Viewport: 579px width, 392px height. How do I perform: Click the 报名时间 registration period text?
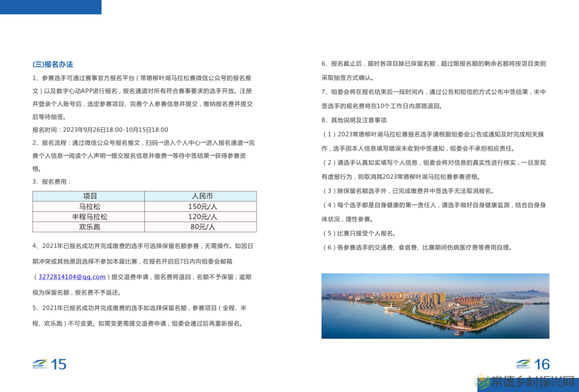[x=99, y=129]
